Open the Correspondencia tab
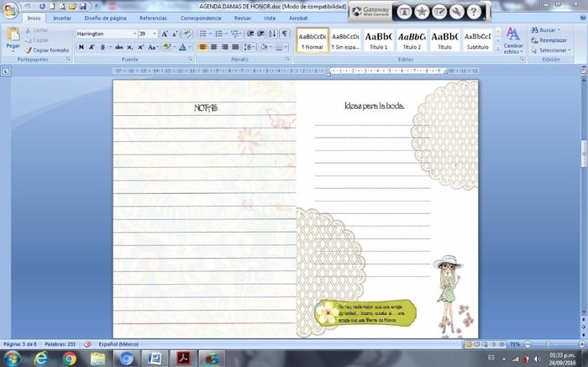Viewport: 588px width, 367px height. point(201,18)
